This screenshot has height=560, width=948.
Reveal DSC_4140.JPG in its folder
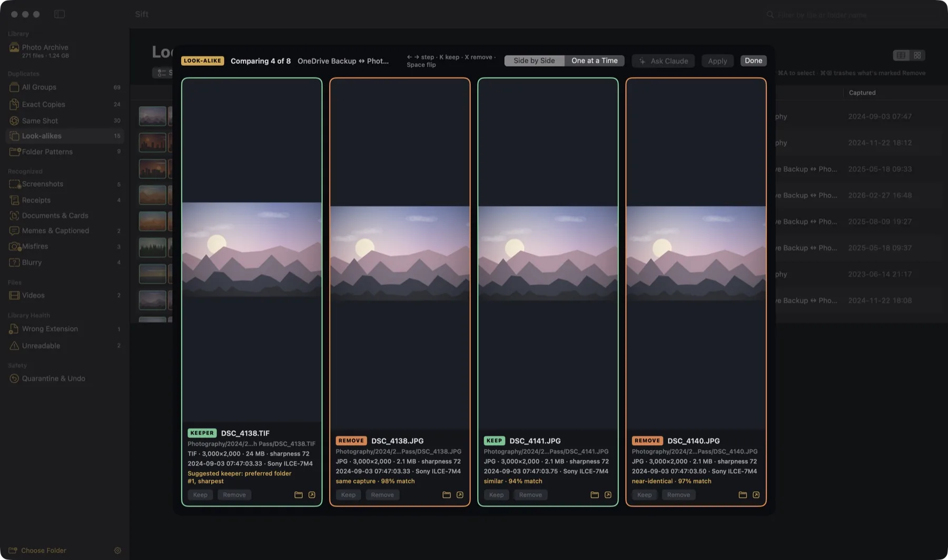(742, 495)
